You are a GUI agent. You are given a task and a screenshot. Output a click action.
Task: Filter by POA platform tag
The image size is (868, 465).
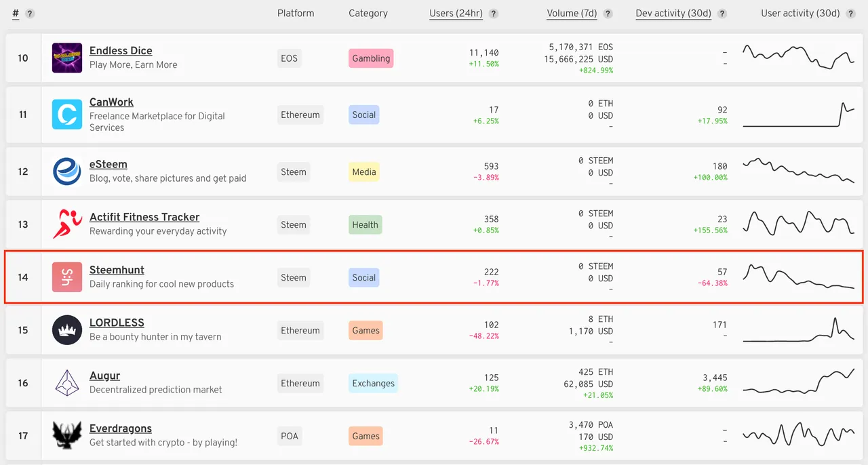(290, 437)
